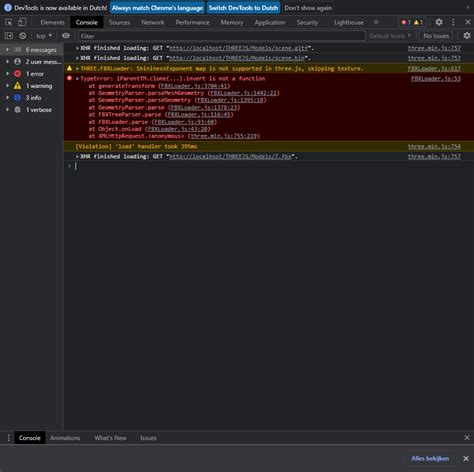Expand the 1 error sidebar group
Image resolution: width=474 pixels, height=472 pixels.
click(8, 74)
